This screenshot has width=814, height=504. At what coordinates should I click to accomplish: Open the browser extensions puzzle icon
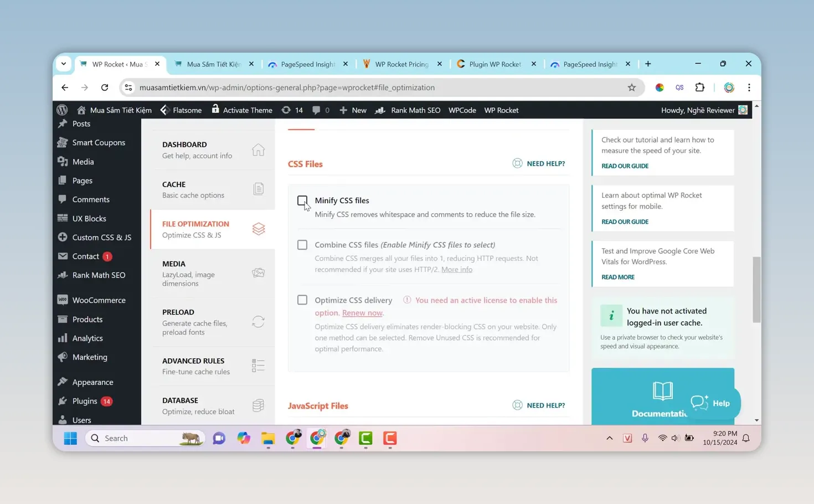coord(700,88)
